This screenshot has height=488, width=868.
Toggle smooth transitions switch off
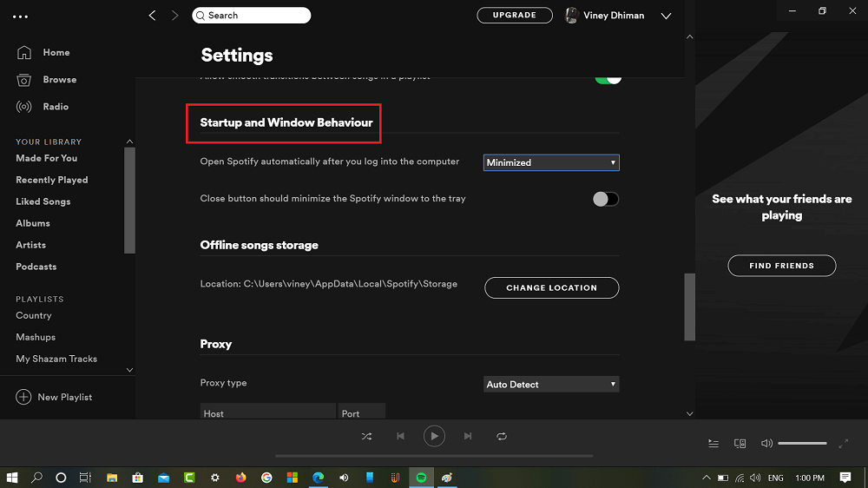(608, 79)
